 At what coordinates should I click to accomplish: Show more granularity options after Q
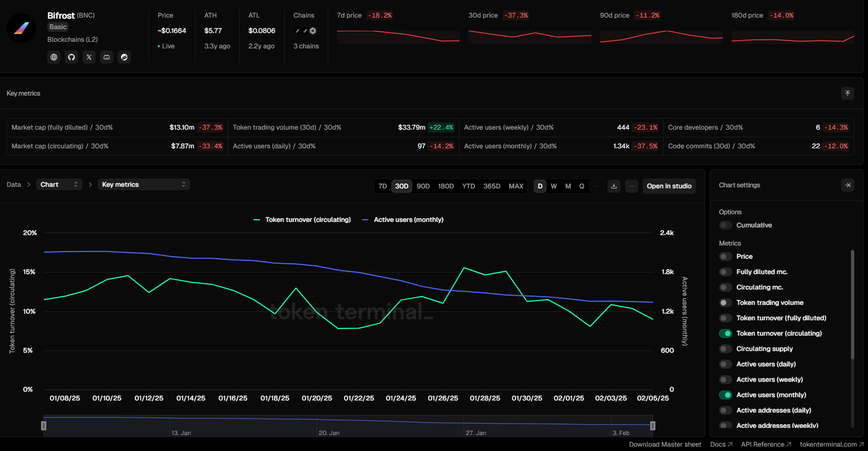click(595, 186)
